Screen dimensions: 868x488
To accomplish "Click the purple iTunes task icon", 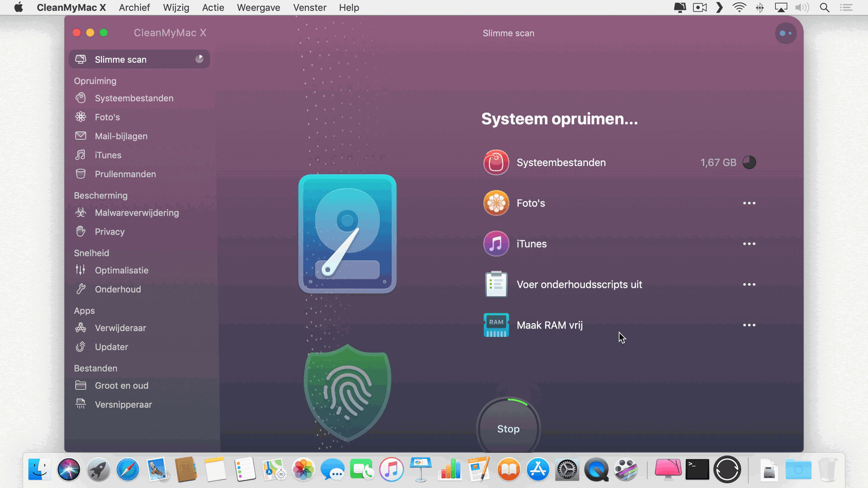I will pyautogui.click(x=496, y=243).
